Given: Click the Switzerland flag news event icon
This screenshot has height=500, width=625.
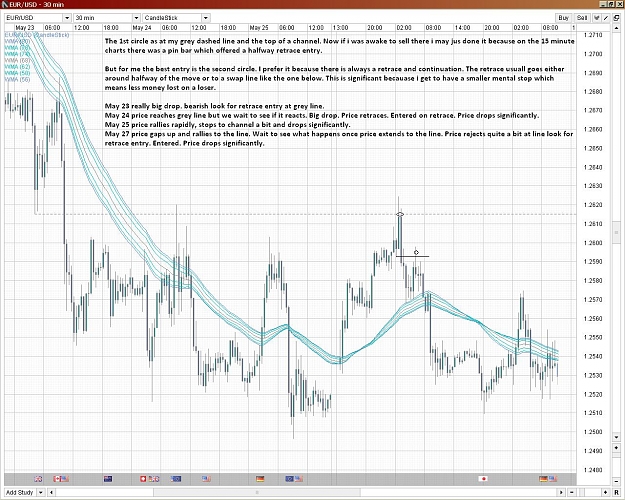Looking at the screenshot, I should point(143,479).
